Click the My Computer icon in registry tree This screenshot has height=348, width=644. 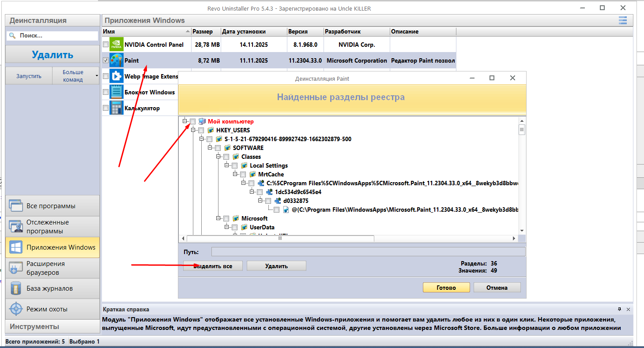click(202, 121)
